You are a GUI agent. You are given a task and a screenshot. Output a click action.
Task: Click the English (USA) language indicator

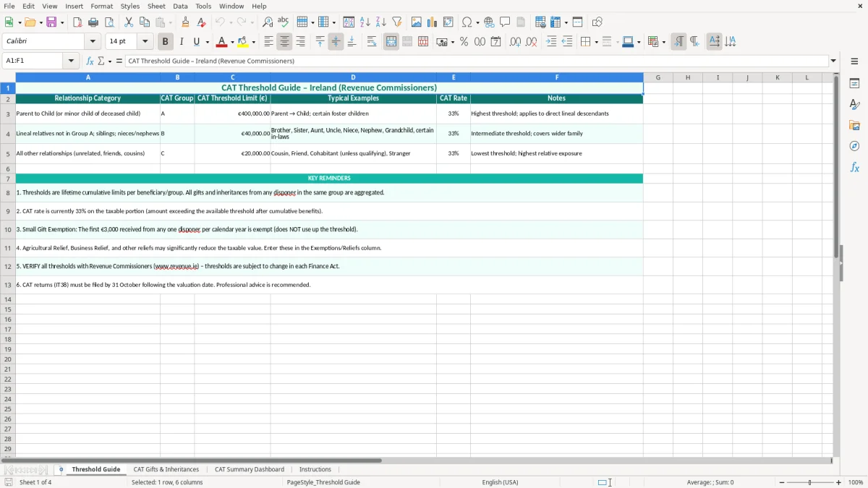pyautogui.click(x=501, y=482)
